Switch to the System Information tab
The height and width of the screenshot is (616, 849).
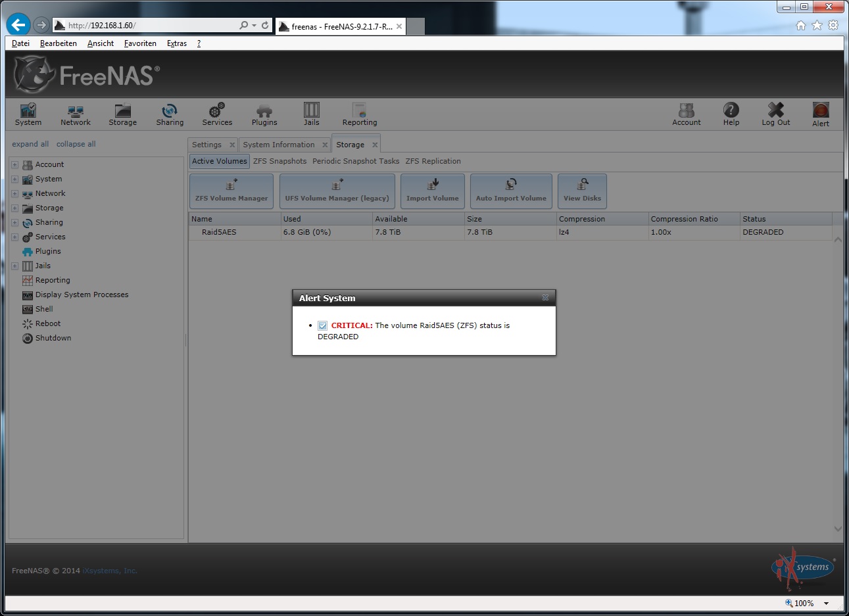click(x=279, y=145)
